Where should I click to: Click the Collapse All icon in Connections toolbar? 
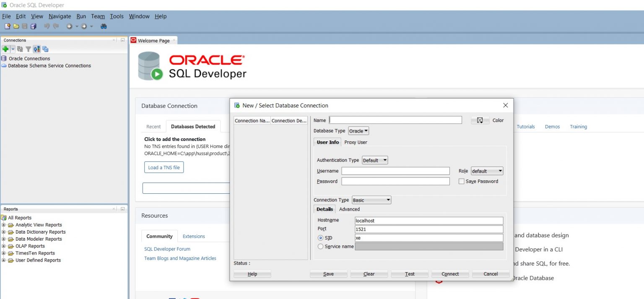[45, 49]
